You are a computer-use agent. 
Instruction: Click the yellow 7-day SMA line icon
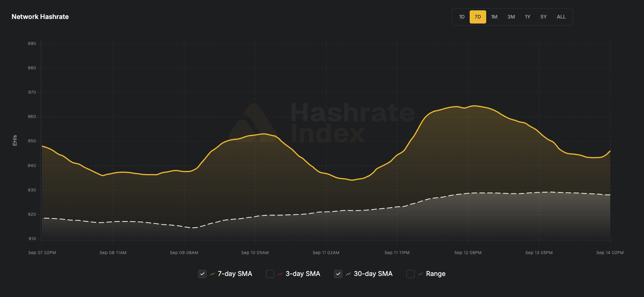click(212, 274)
